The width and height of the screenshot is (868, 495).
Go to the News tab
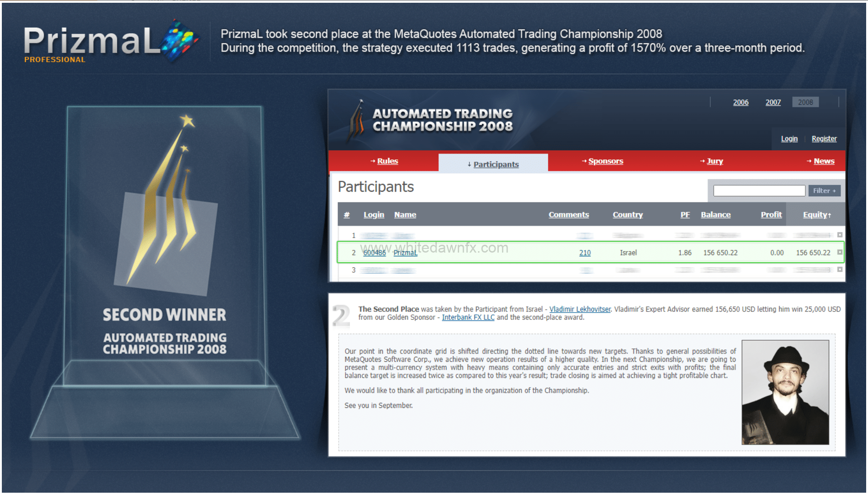(824, 161)
